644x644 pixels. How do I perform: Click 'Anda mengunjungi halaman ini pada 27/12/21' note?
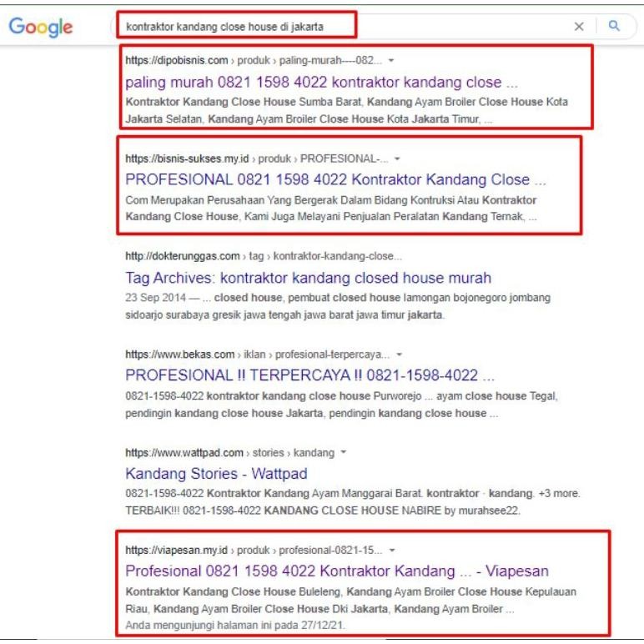235,625
